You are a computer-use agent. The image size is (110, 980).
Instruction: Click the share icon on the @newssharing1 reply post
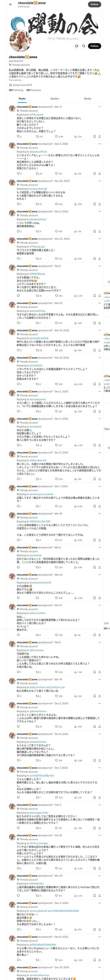(99, 204)
